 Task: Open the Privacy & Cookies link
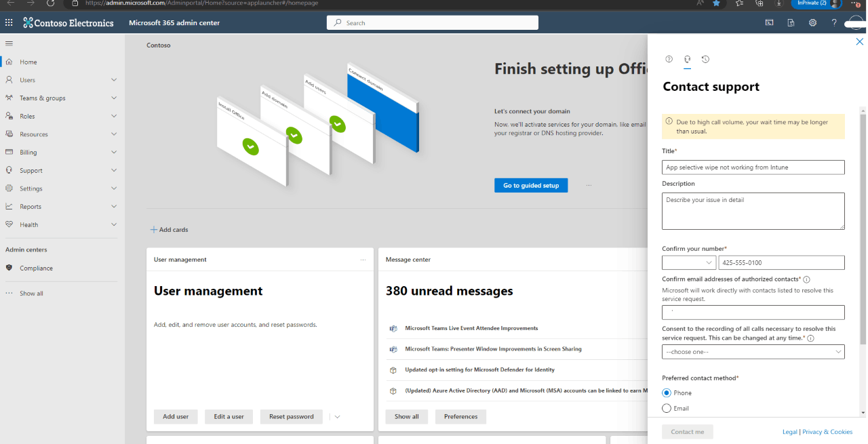coord(827,432)
